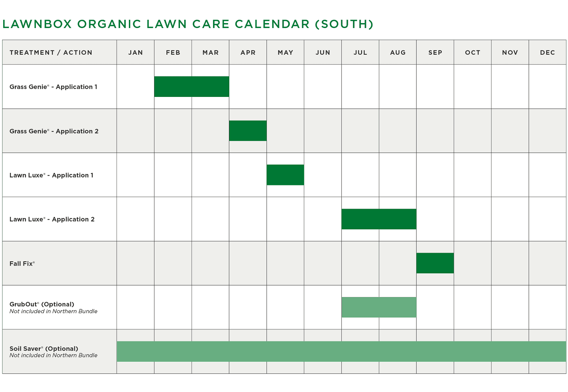Click the Soil Saver year-long light green bar
The height and width of the screenshot is (392, 568).
(342, 352)
